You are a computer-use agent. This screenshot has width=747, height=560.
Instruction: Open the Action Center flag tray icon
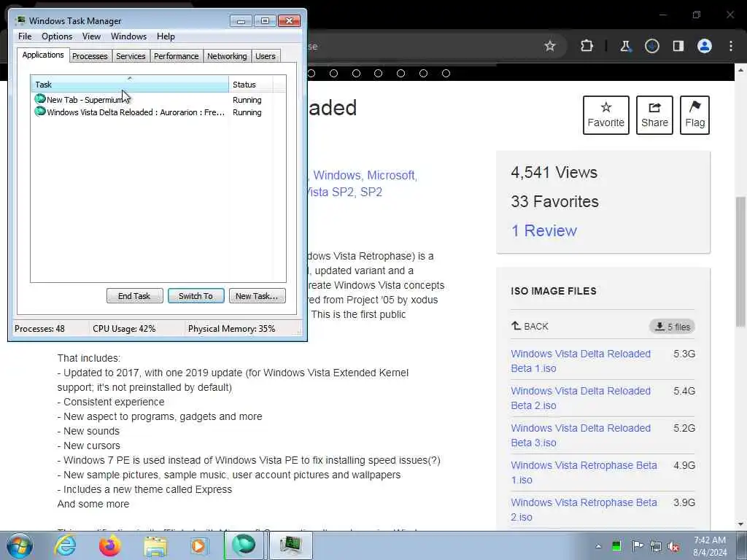coord(637,546)
